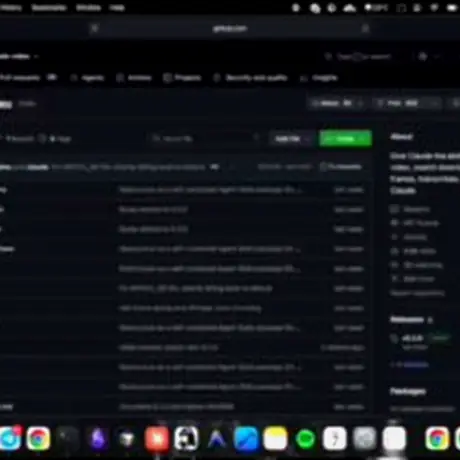Image resolution: width=460 pixels, height=460 pixels.
Task: Click the commits history link
Action: pyautogui.click(x=341, y=166)
